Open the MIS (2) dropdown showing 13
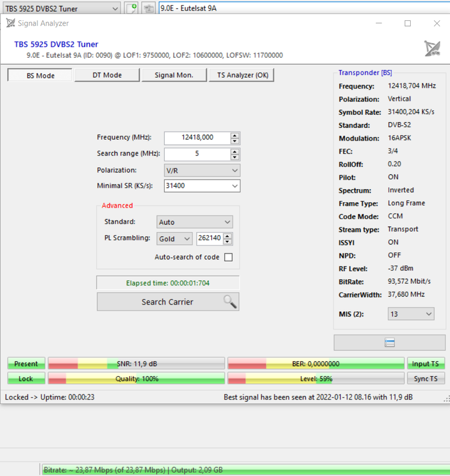Viewport: 450px width, 476px height. (x=411, y=314)
